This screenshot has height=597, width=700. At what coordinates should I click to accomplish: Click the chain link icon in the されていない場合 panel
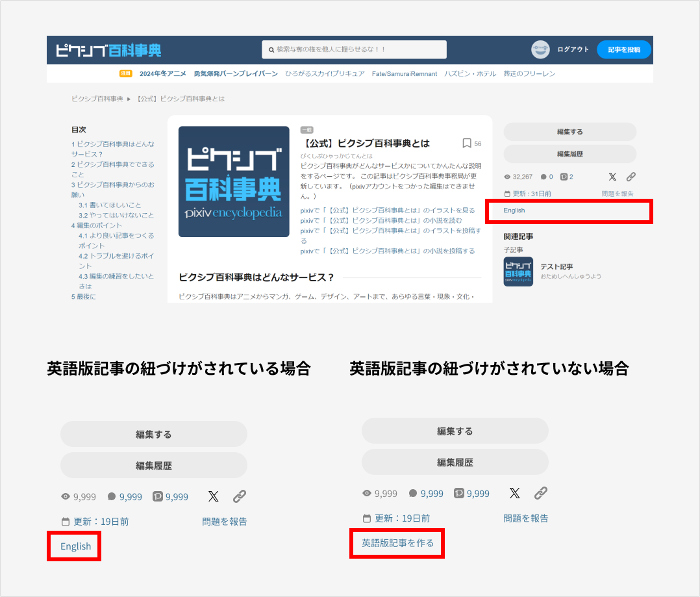pyautogui.click(x=541, y=493)
